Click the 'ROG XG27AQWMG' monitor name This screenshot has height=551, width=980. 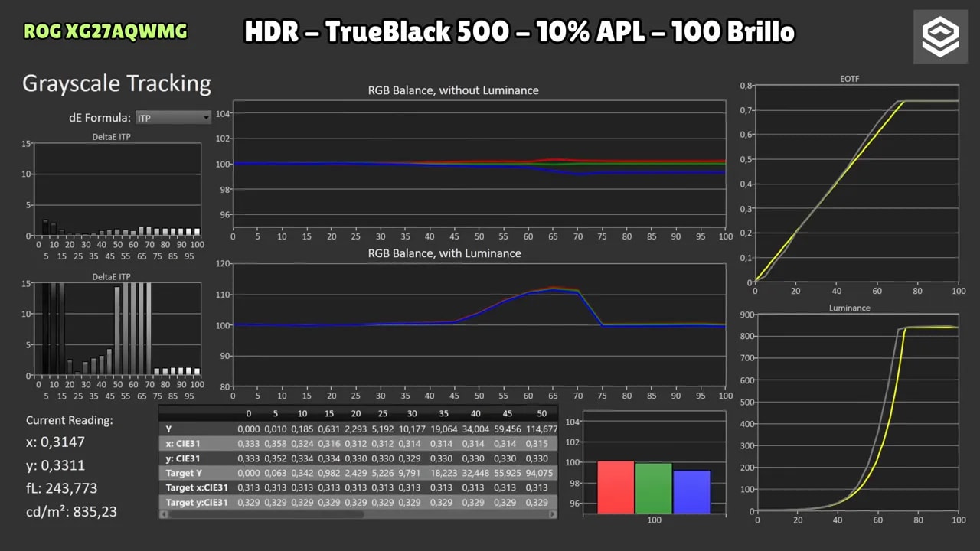pyautogui.click(x=106, y=32)
